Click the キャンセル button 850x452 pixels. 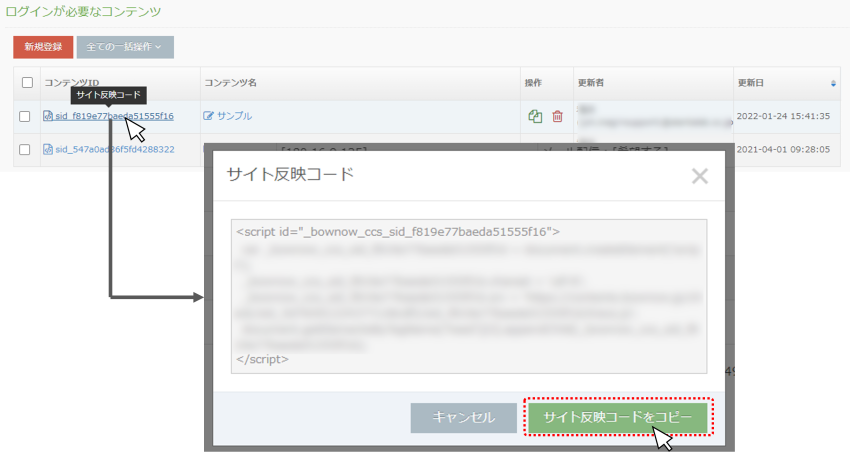tap(463, 417)
